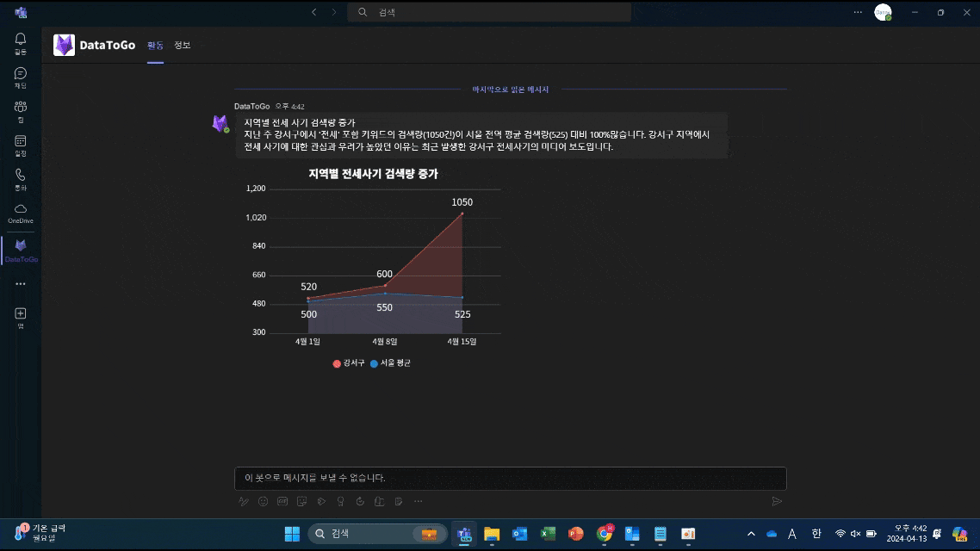The image size is (980, 551).
Task: Show hidden system tray icons chevron
Action: tap(751, 534)
